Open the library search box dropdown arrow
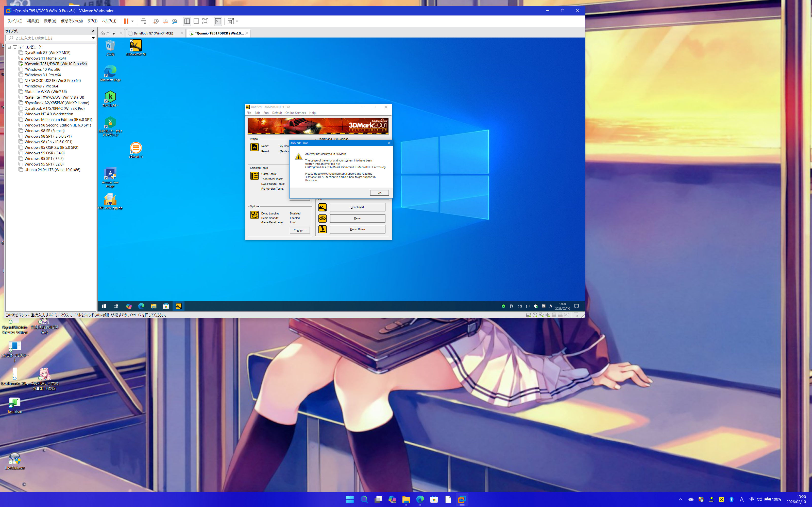This screenshot has height=507, width=812. coord(93,38)
